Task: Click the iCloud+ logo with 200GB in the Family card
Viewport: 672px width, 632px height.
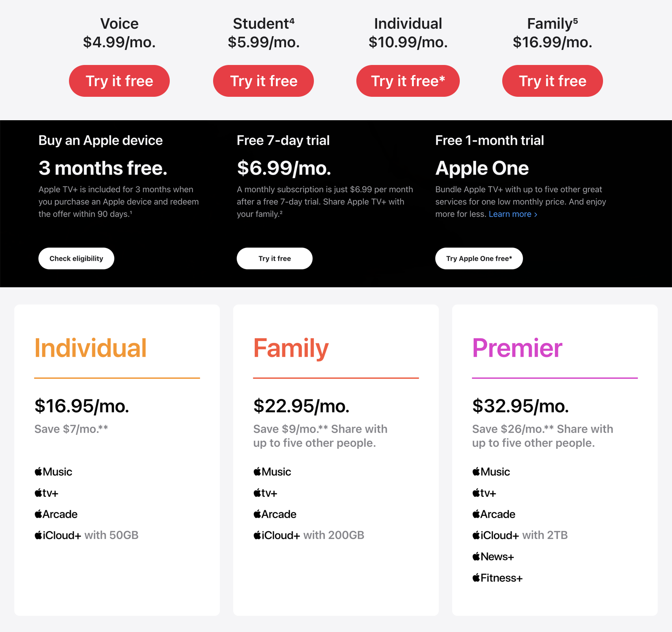Action: (277, 535)
